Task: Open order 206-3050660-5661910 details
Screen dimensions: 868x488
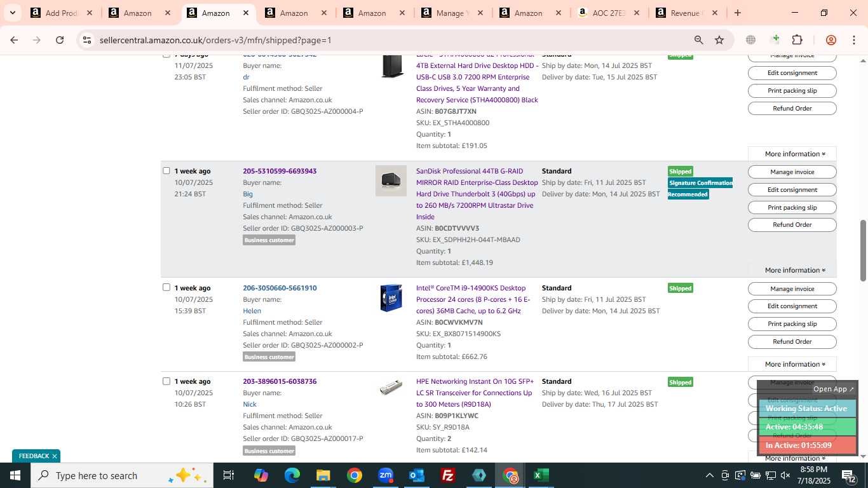Action: pos(280,288)
